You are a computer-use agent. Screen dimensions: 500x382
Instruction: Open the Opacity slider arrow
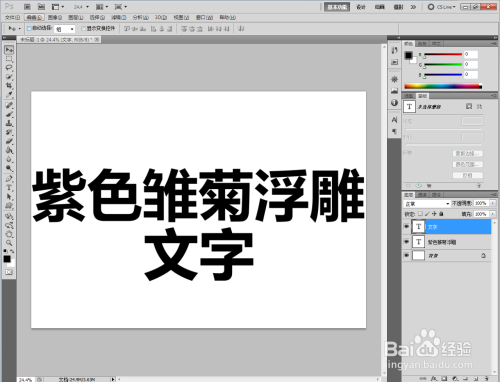click(493, 203)
